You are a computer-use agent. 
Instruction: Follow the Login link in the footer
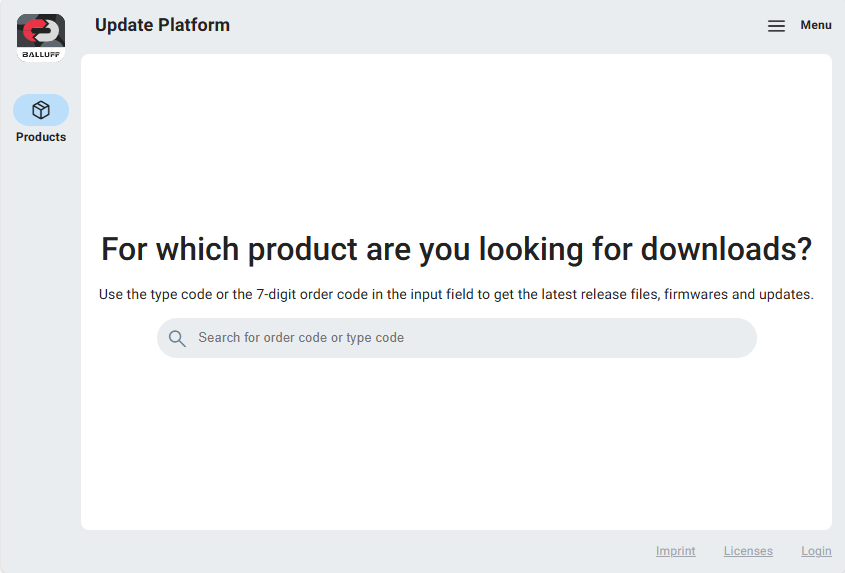point(816,551)
